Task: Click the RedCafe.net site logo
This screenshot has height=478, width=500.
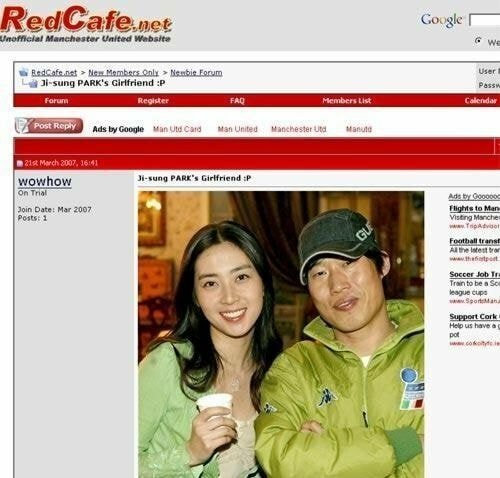Action: pyautogui.click(x=86, y=24)
